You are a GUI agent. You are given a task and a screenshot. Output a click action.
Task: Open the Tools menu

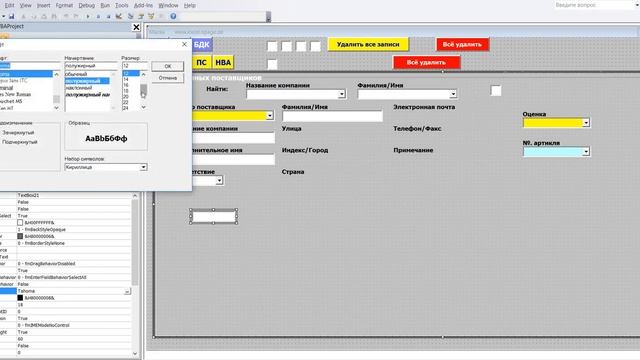tap(122, 5)
